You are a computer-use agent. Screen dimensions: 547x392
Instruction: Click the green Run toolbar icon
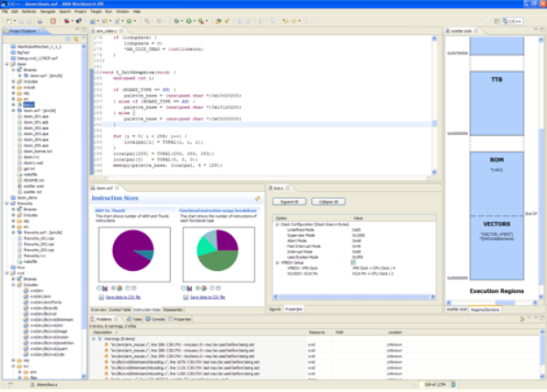click(188, 21)
